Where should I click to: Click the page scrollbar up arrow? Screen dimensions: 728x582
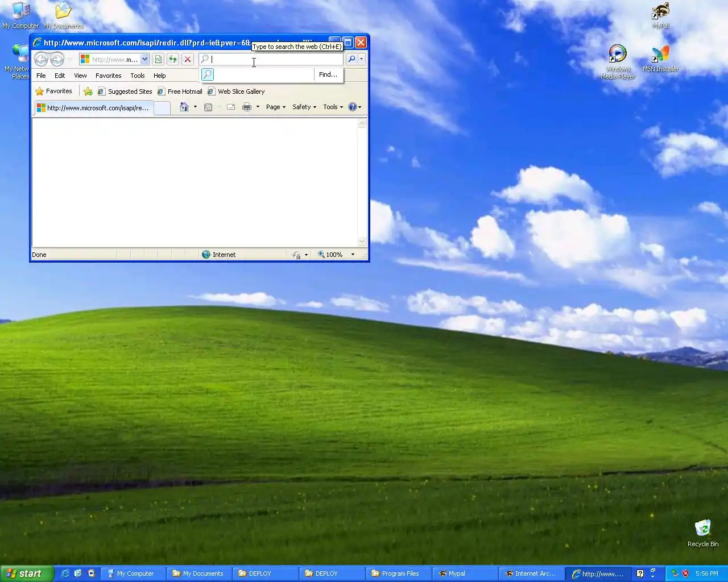click(x=362, y=123)
